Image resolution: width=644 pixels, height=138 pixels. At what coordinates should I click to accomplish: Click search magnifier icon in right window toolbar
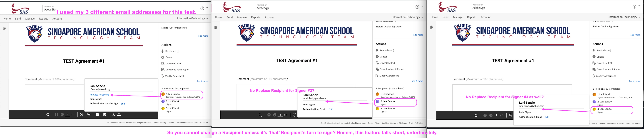click(x=476, y=116)
